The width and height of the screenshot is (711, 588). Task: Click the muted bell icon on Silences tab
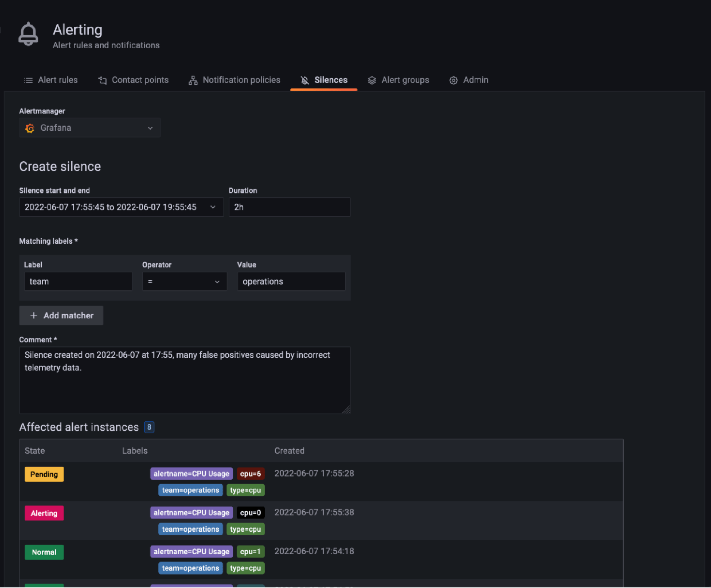(304, 80)
